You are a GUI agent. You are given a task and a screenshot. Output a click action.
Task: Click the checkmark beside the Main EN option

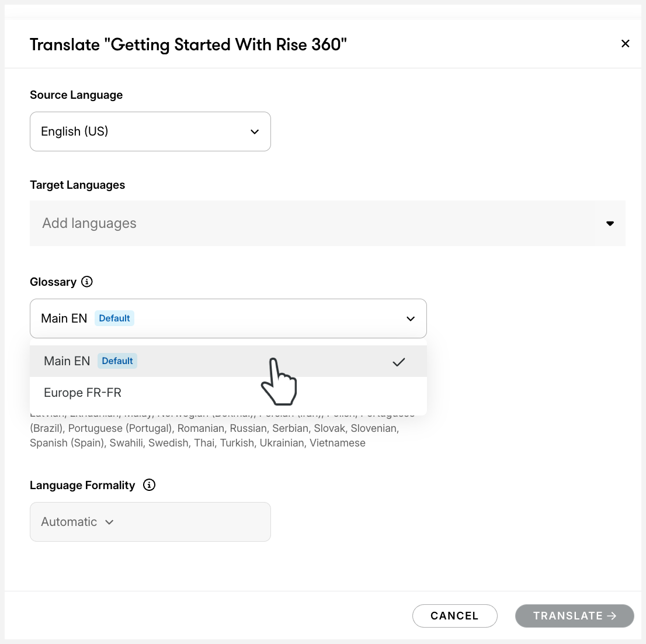tap(399, 362)
